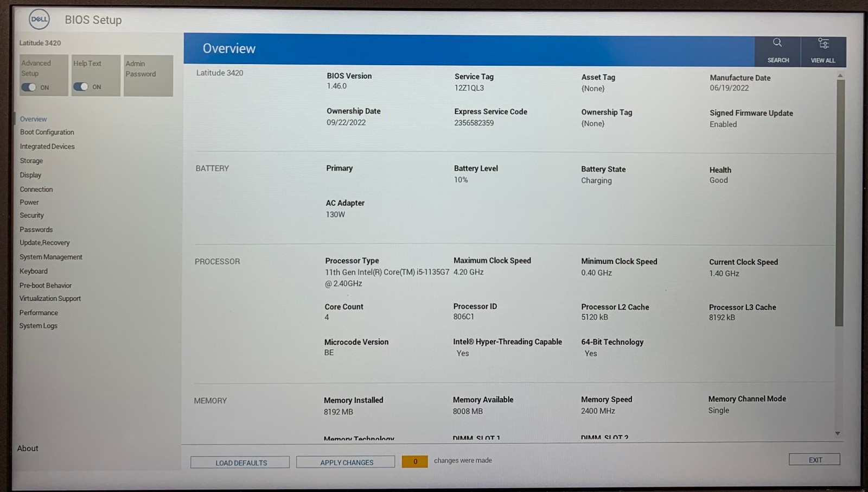This screenshot has height=492, width=868.
Task: Open Pre-boot Behavior settings
Action: (x=46, y=285)
